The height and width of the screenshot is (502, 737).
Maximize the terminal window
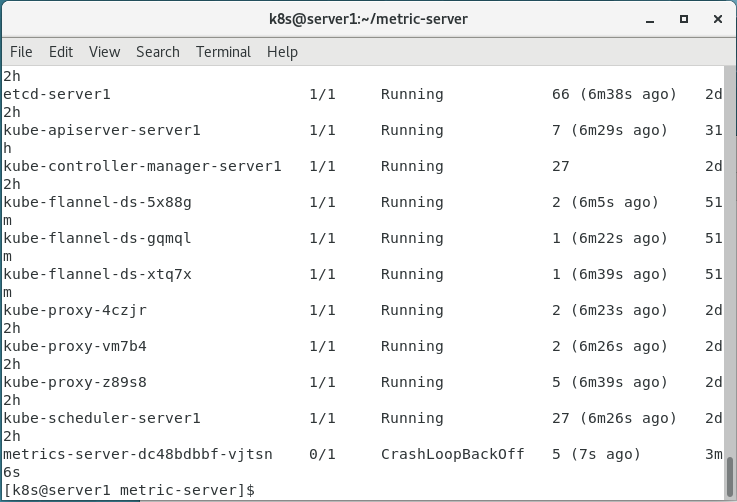point(684,18)
